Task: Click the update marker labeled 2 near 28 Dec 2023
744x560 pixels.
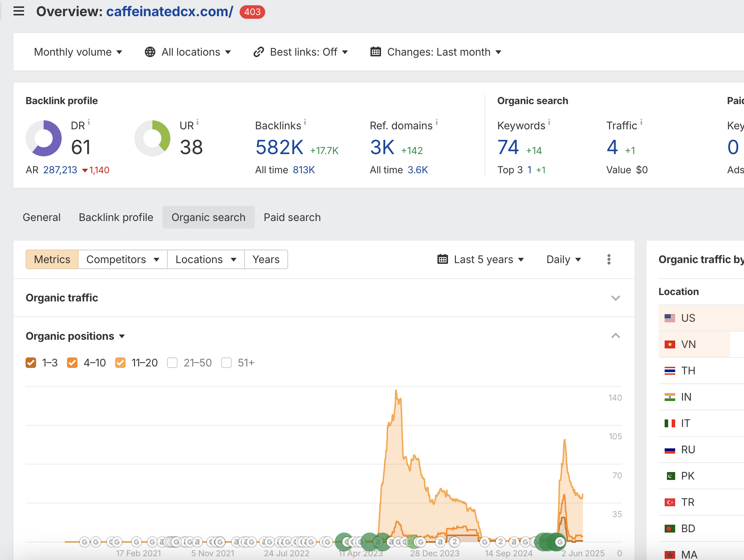Action: coord(455,542)
